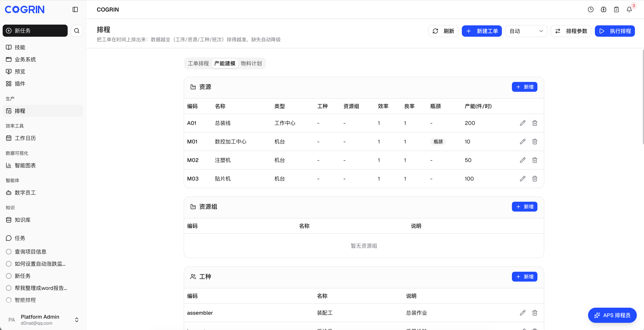Click the 新建工单 button
The width and height of the screenshot is (644, 330).
click(482, 31)
